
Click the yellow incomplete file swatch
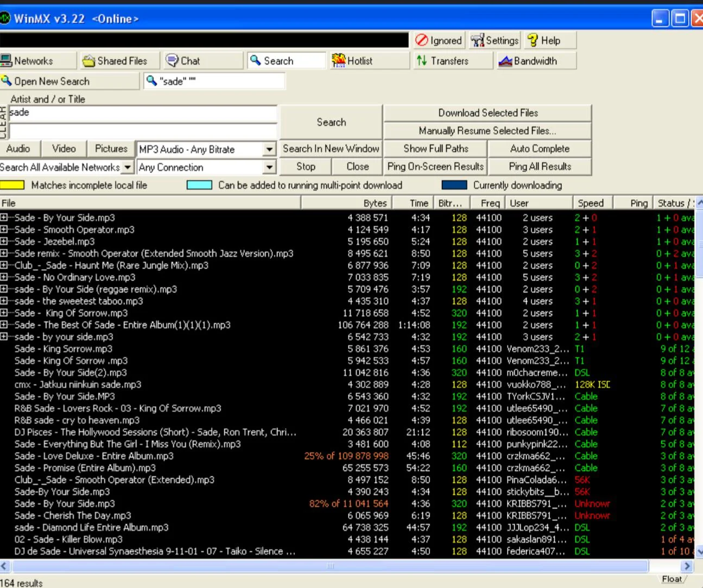point(12,185)
